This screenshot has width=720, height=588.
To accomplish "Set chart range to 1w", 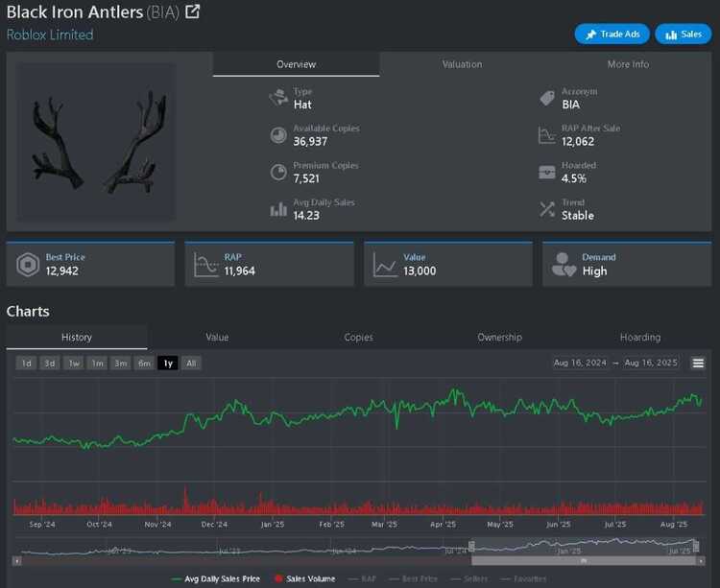I will 74,364.
